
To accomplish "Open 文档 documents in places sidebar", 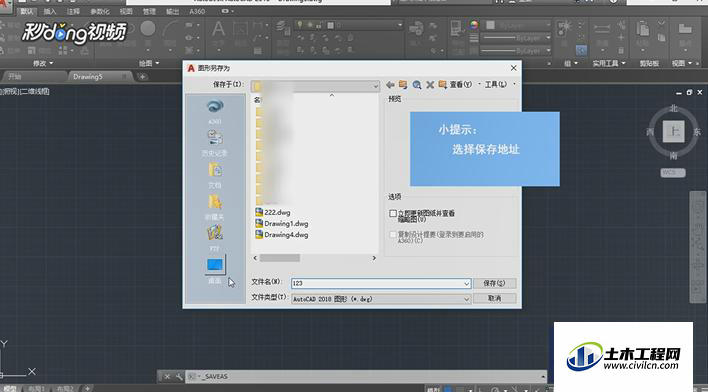I will [x=215, y=176].
